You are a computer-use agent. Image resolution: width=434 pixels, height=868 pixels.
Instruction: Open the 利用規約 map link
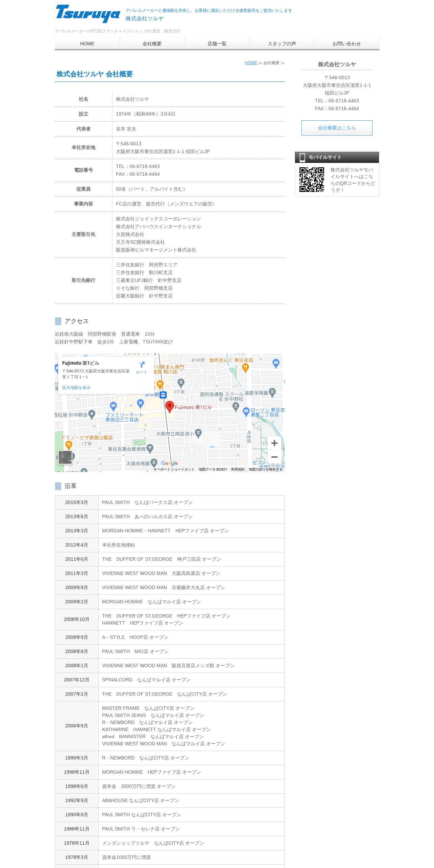238,469
